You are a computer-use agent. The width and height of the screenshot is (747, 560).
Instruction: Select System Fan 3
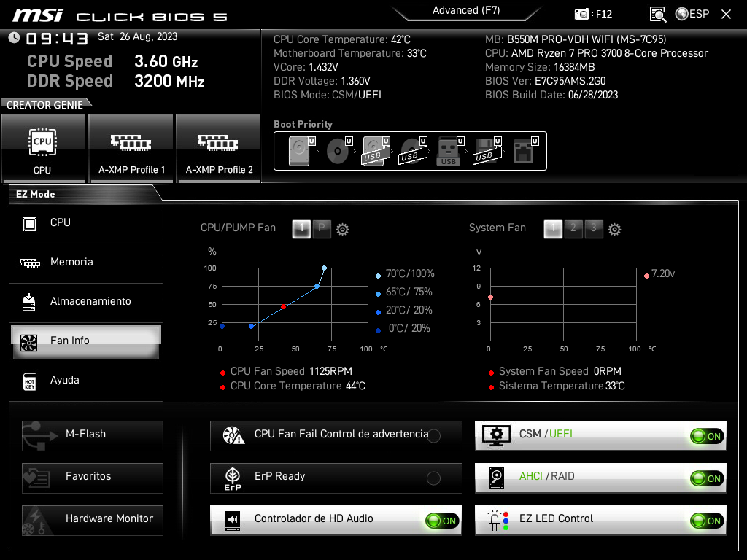tap(594, 229)
